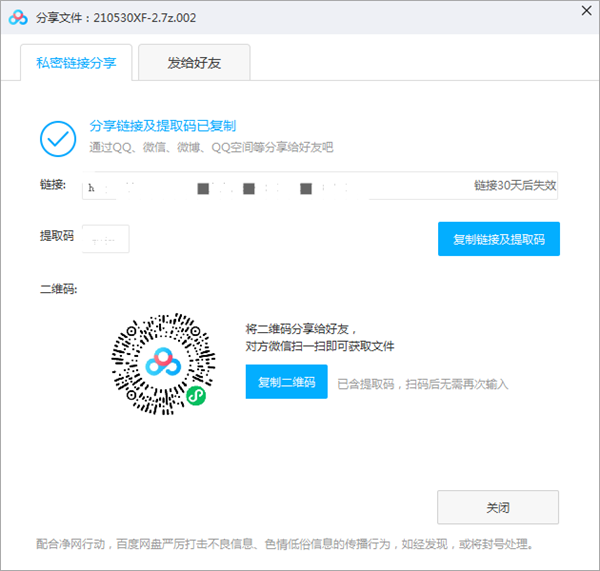Select the share link input field
Screen dimensions: 600x571
point(320,186)
